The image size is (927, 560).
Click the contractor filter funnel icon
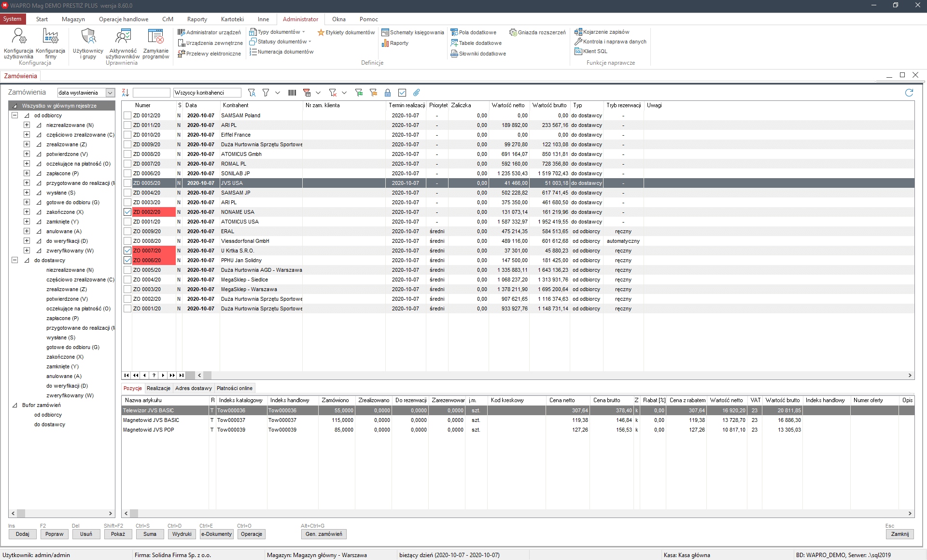(x=252, y=92)
